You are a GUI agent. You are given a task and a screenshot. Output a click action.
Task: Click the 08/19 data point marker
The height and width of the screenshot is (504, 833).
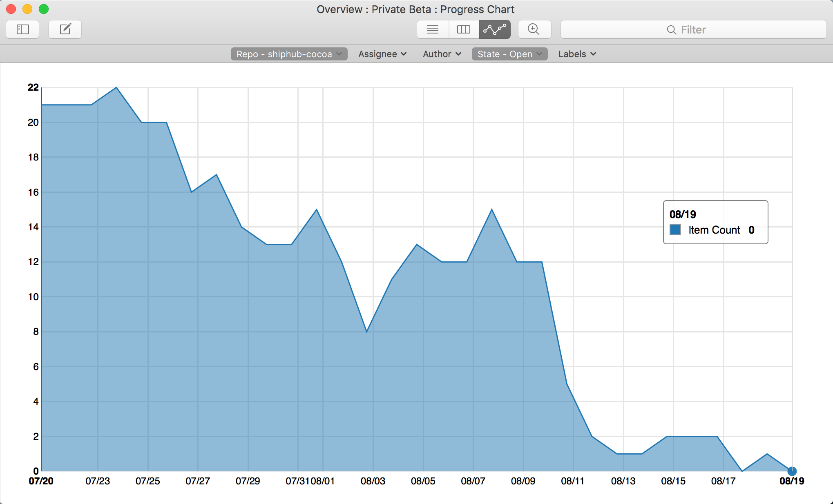coord(792,471)
